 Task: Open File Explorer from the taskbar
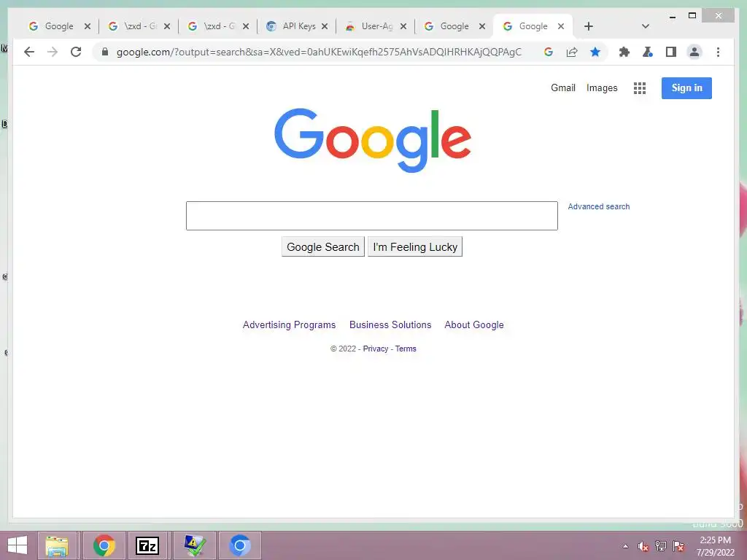coord(57,545)
